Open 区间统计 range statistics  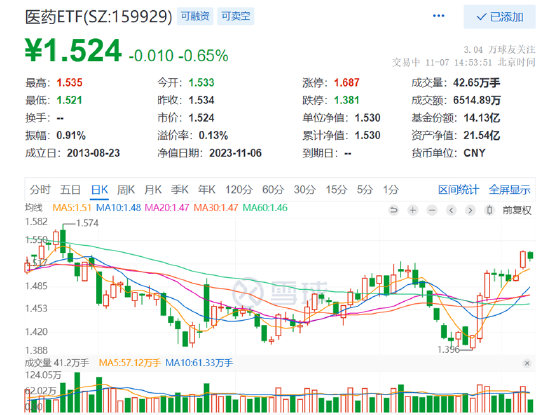458,189
